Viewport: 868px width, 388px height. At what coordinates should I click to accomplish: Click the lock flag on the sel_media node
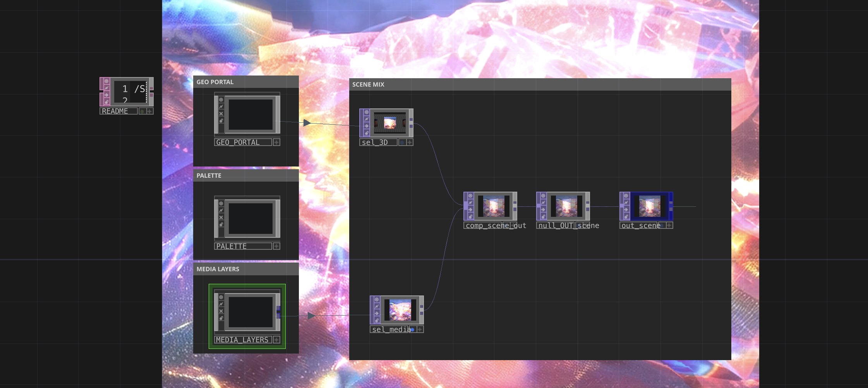(x=377, y=321)
